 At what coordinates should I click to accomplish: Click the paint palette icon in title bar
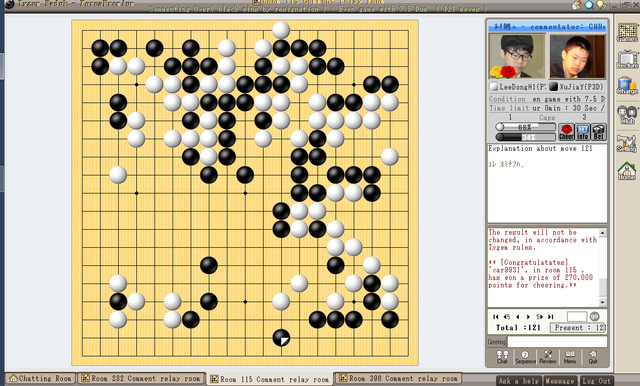pyautogui.click(x=576, y=5)
